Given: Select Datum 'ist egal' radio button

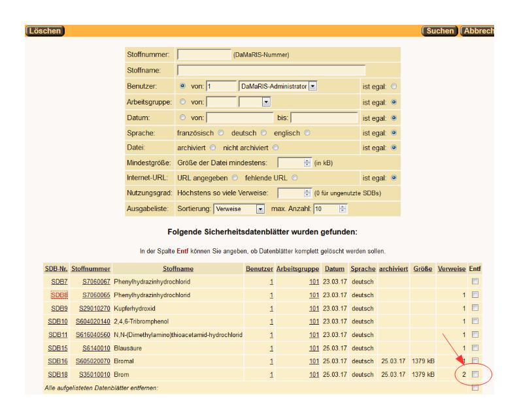Looking at the screenshot, I should point(393,118).
